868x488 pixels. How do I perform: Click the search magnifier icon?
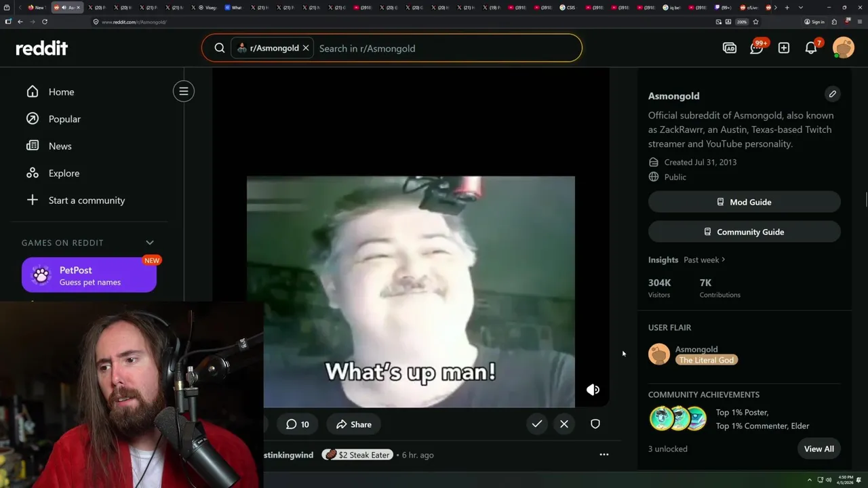pos(220,48)
